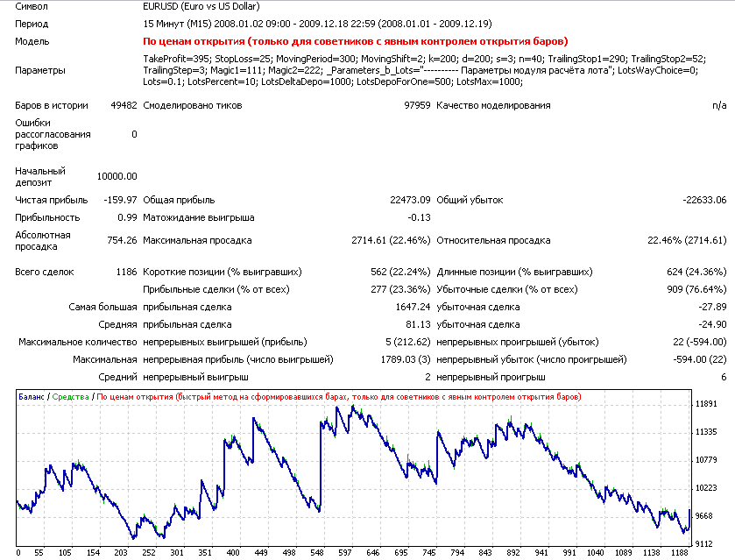The width and height of the screenshot is (735, 560).
Task: Click the 'Начальный депозит' label
Action: (x=40, y=177)
